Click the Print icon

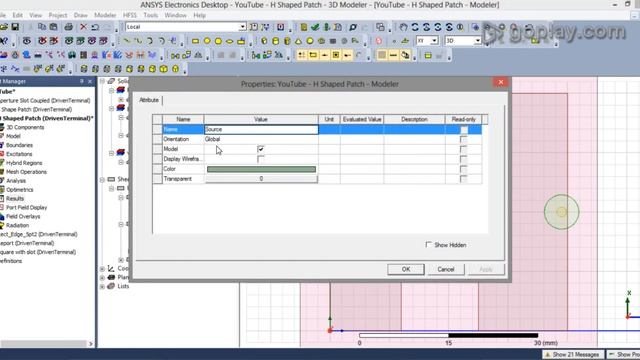68,27
